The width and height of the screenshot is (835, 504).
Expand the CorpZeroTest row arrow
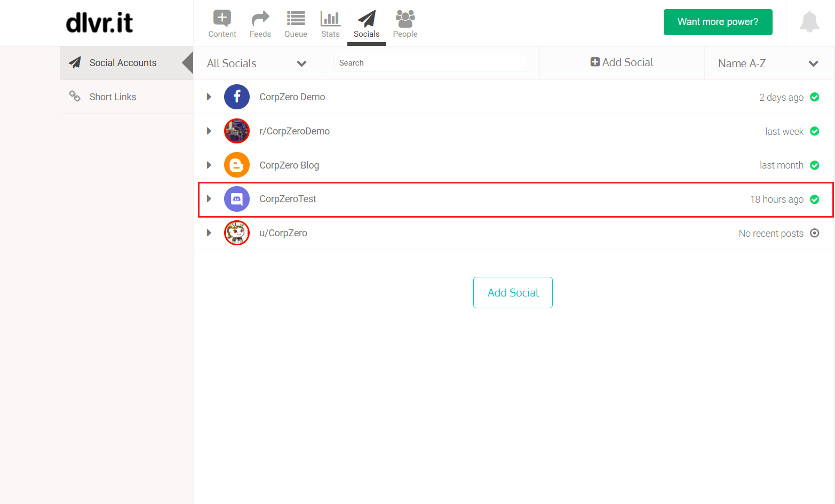[209, 199]
